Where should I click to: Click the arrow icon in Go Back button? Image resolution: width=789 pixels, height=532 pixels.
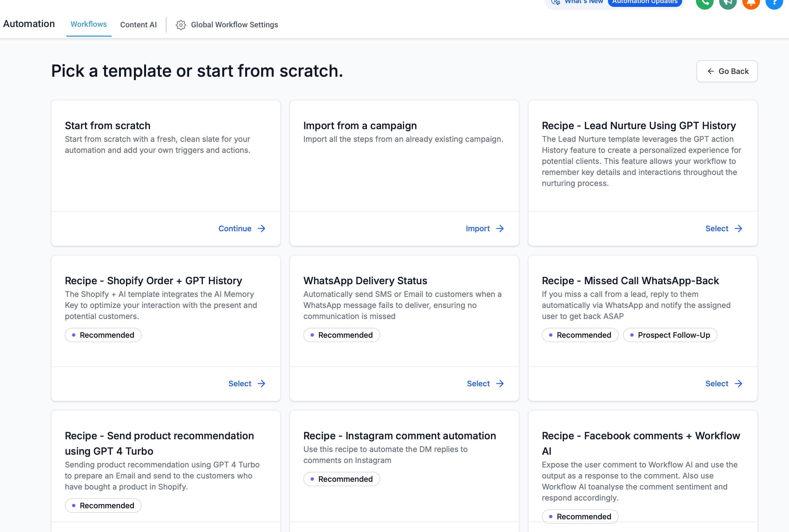coord(710,71)
